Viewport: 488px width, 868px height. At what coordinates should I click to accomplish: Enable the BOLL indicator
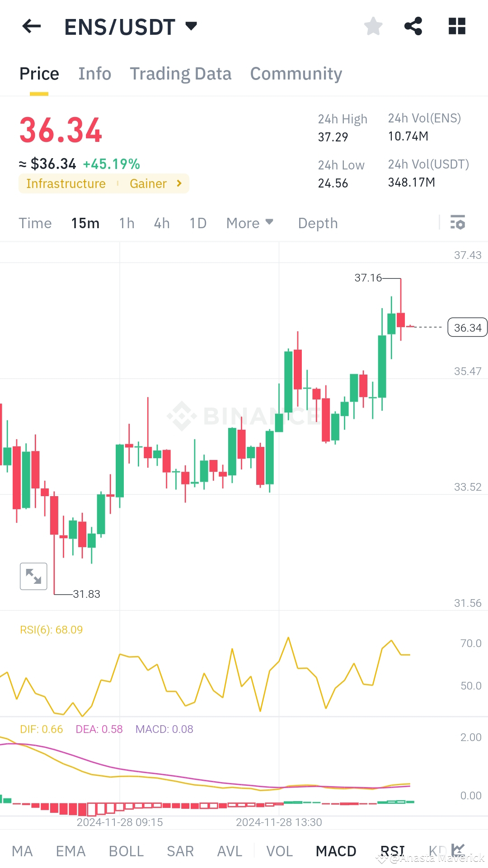pos(126,851)
